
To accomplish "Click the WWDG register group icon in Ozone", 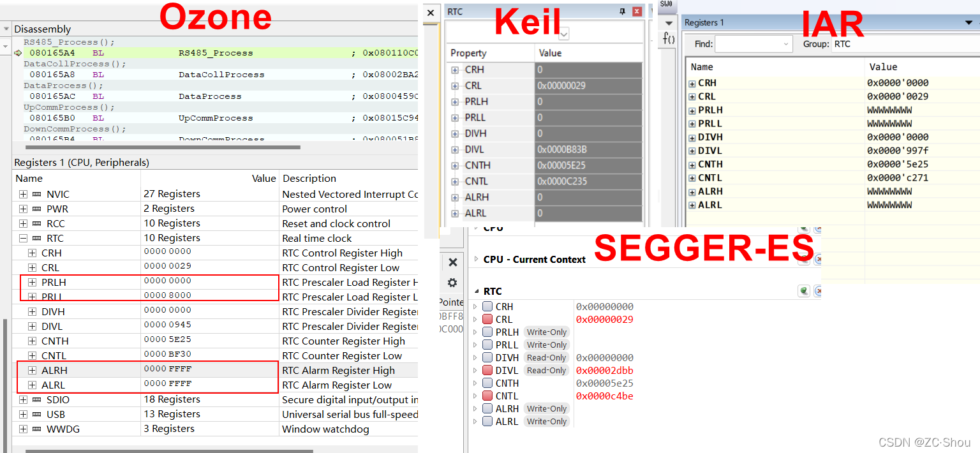I will pos(36,429).
